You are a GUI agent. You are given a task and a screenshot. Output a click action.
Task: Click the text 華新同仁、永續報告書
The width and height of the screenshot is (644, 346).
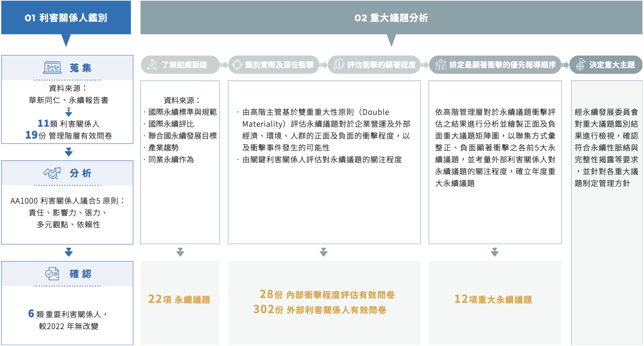click(x=69, y=100)
